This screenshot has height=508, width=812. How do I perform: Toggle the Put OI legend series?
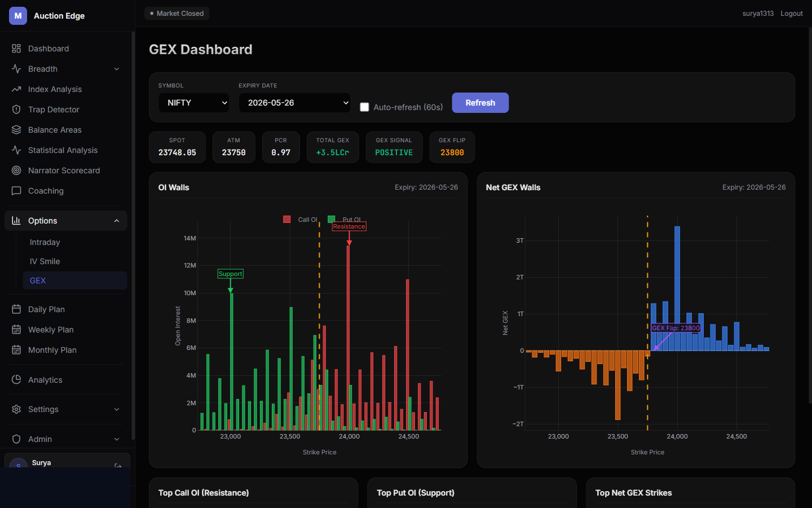345,220
